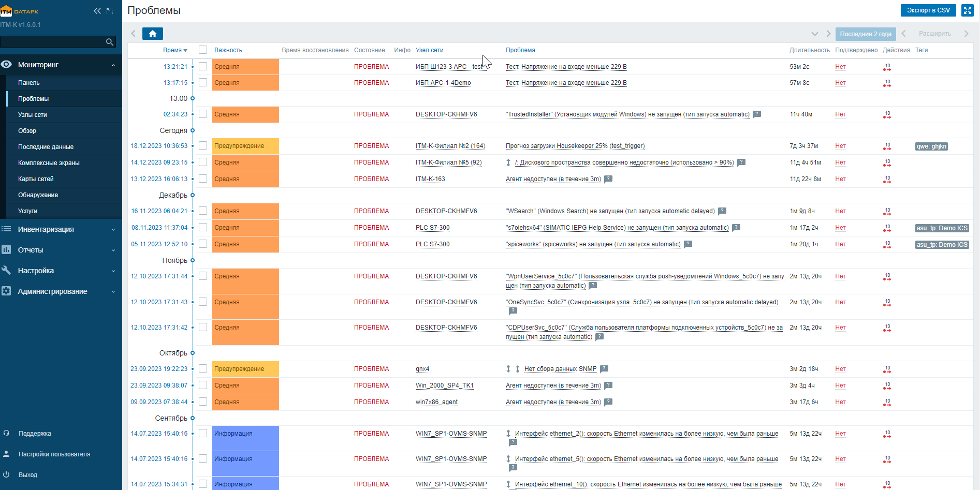The width and height of the screenshot is (980, 490).
Task: Click help icon beside WSearch problem
Action: 722,211
